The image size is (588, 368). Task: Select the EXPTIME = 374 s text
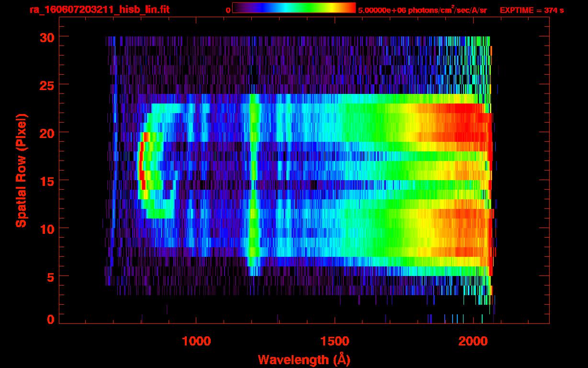coord(531,10)
